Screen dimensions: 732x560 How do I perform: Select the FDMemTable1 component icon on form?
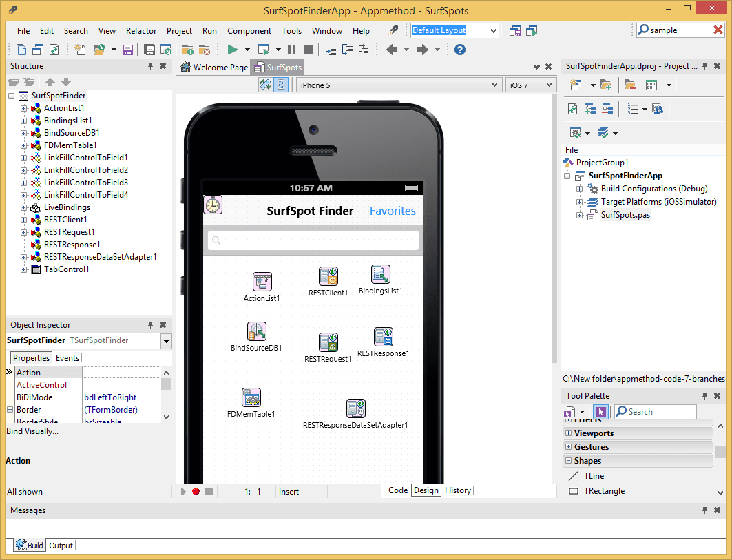[x=251, y=397]
